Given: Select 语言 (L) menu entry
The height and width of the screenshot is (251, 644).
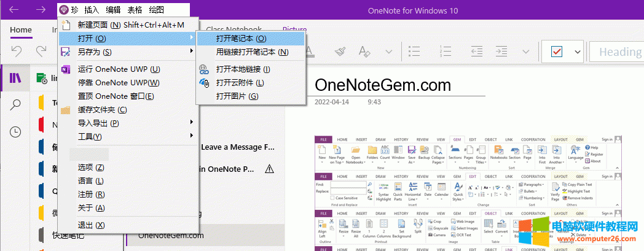Looking at the screenshot, I should (x=128, y=181).
